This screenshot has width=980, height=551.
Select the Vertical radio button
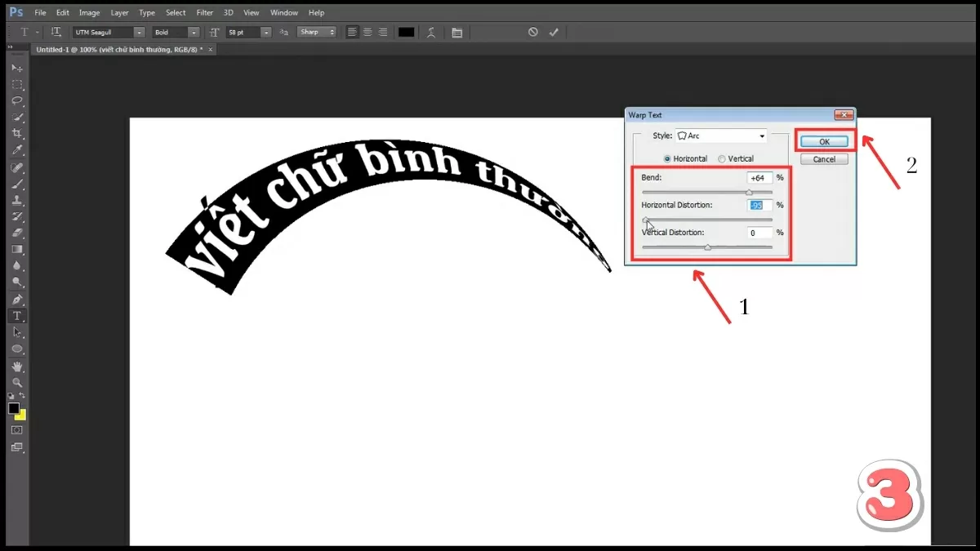click(x=721, y=158)
